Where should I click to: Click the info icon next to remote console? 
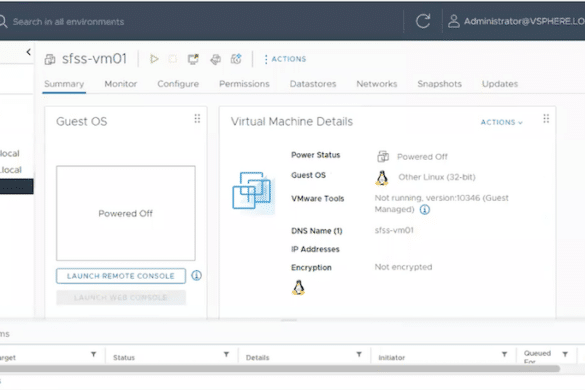(x=197, y=275)
